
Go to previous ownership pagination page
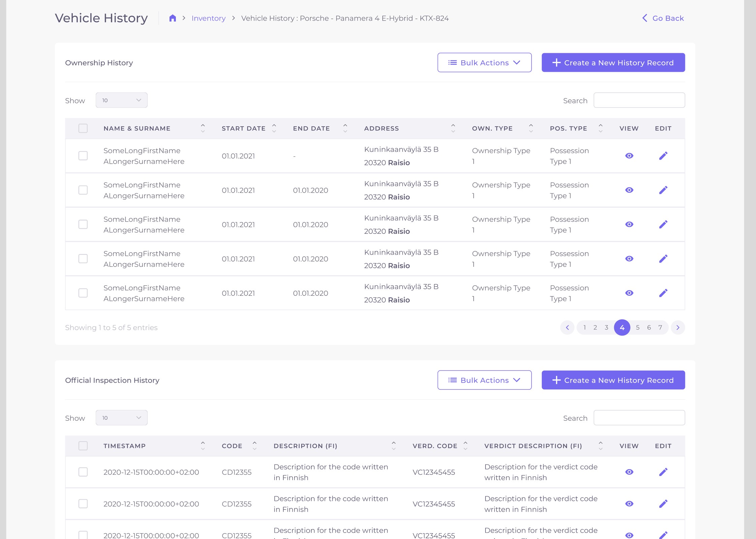coord(567,327)
